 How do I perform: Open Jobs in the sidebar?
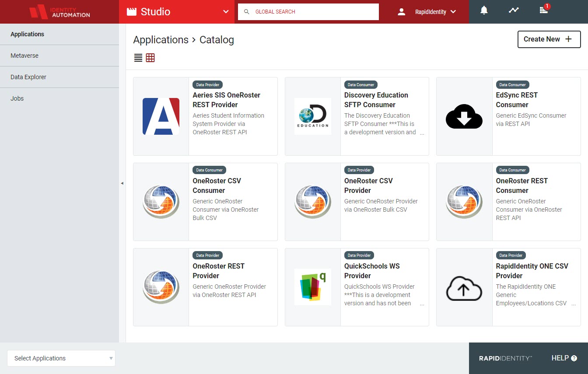pos(59,98)
